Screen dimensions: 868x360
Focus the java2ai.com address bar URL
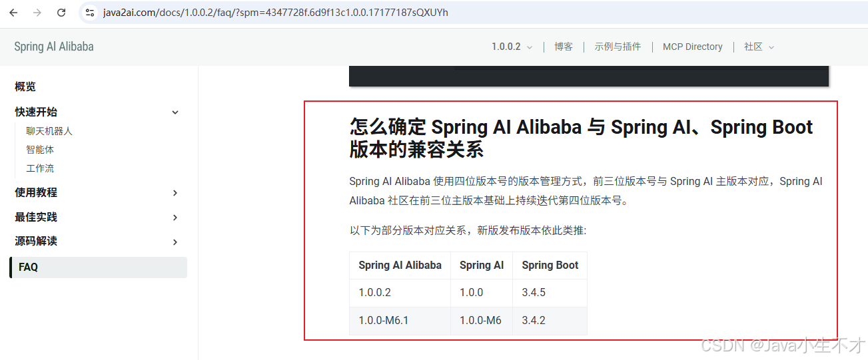(275, 13)
